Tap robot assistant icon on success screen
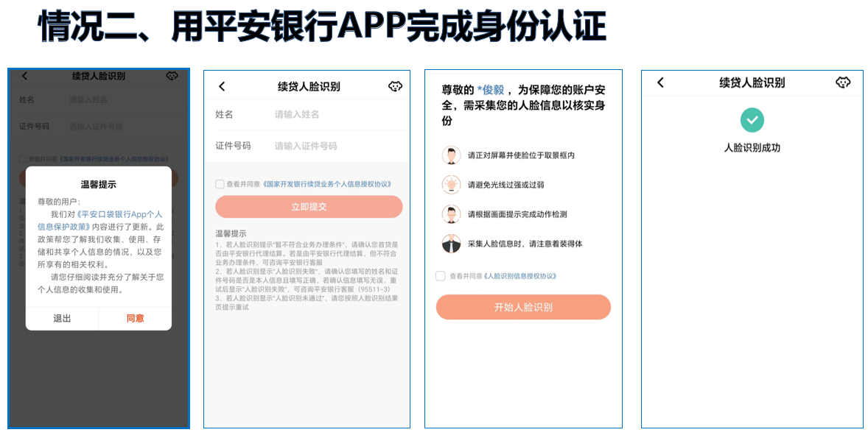868x438 pixels. coord(842,82)
